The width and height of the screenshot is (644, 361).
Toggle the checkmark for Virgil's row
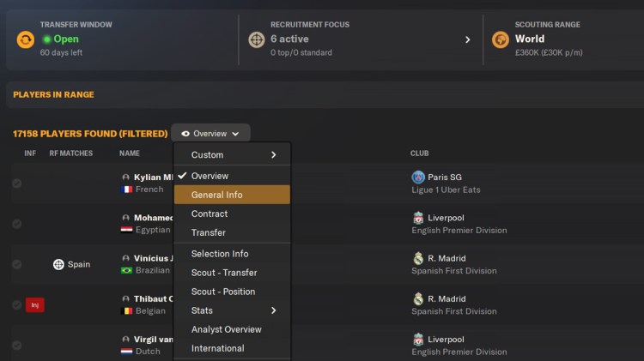pyautogui.click(x=16, y=345)
